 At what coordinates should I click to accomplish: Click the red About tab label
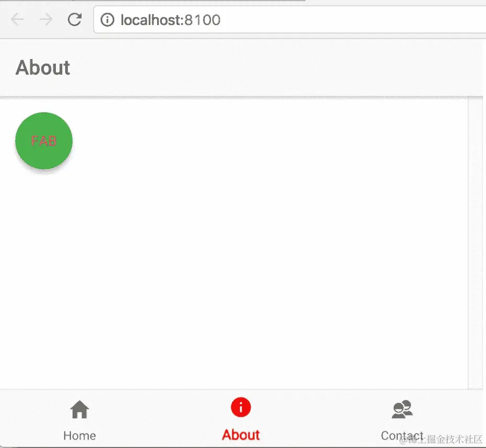pos(241,434)
